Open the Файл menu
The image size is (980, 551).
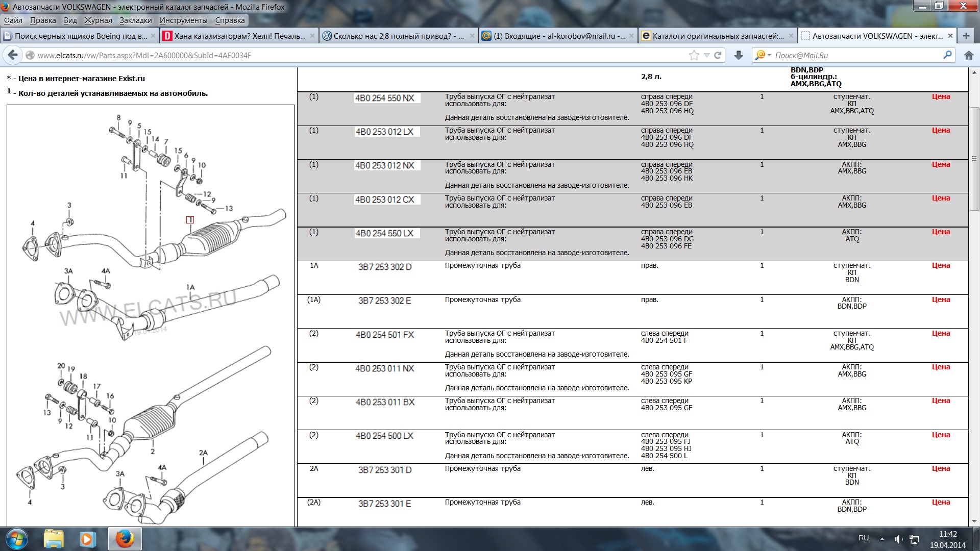coord(13,20)
